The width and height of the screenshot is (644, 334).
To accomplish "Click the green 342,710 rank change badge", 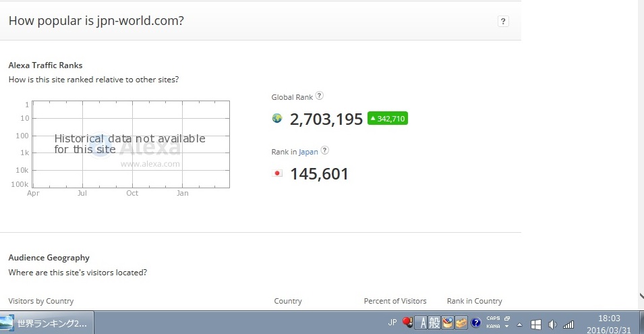I will tap(388, 118).
